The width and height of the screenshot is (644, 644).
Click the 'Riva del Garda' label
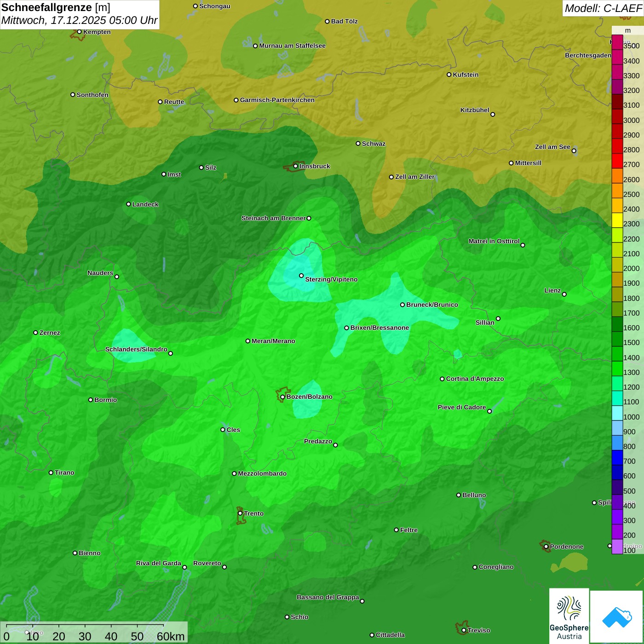point(159,563)
